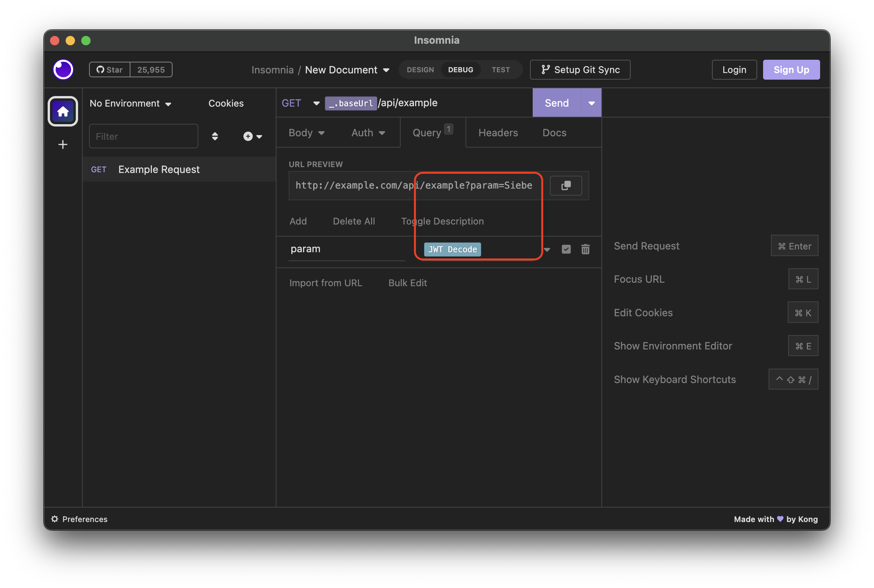Screen dimensions: 874x588
Task: Click the Setup Git Sync button
Action: [x=580, y=69]
